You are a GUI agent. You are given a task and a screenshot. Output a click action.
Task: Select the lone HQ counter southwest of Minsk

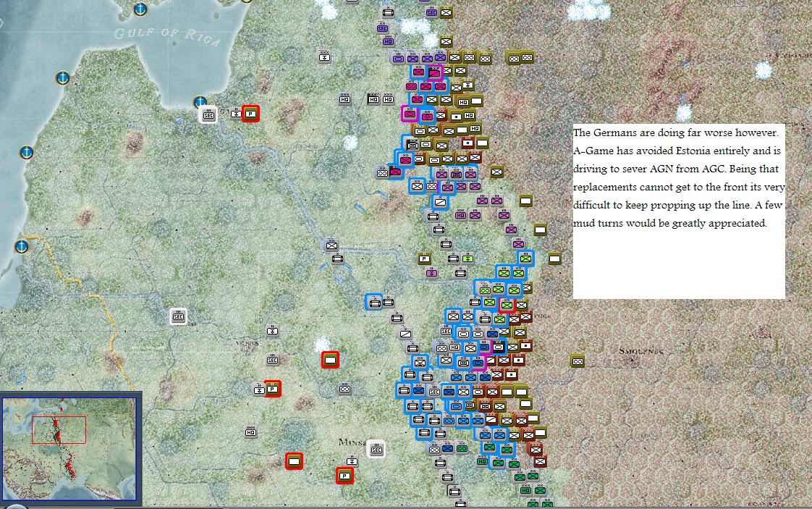click(x=250, y=432)
